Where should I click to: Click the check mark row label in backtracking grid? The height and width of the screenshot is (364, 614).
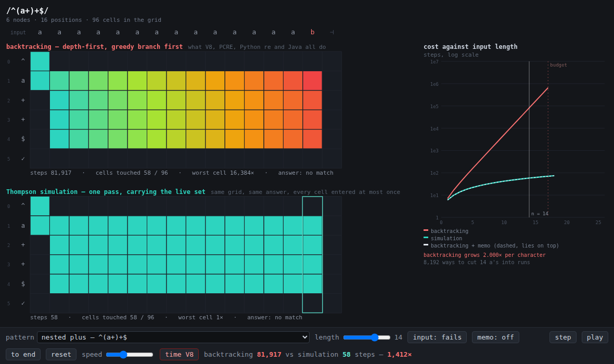tap(23, 159)
